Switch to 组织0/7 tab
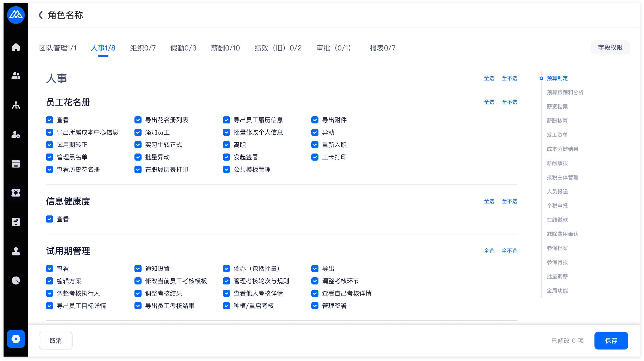Image resolution: width=644 pixels, height=361 pixels. tap(143, 48)
